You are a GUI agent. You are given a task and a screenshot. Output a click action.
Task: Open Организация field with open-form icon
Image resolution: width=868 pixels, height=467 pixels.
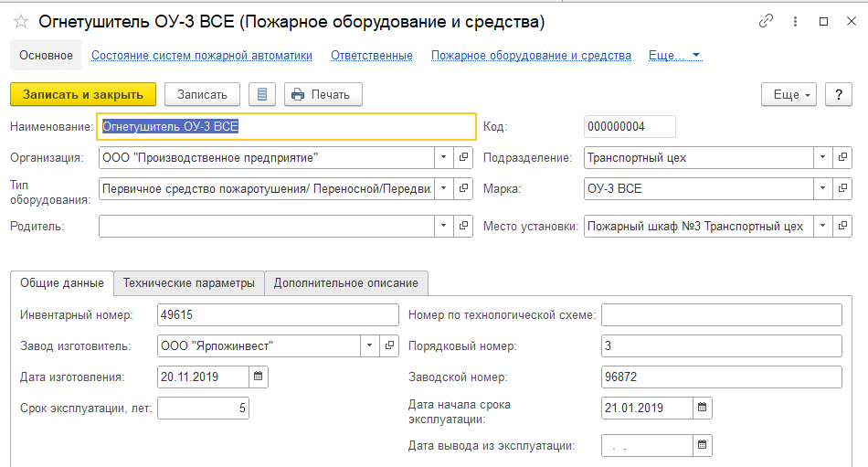464,157
